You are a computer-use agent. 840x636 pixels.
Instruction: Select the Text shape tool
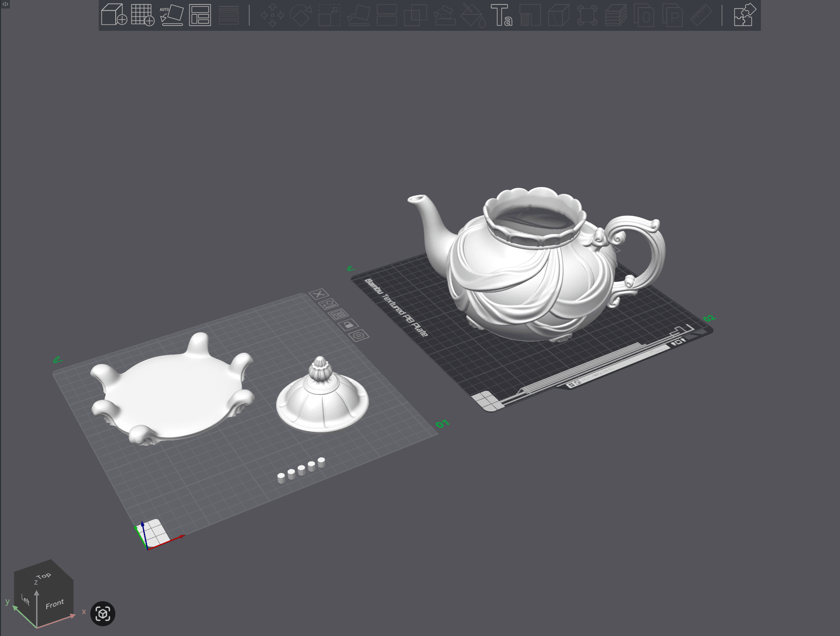[501, 15]
